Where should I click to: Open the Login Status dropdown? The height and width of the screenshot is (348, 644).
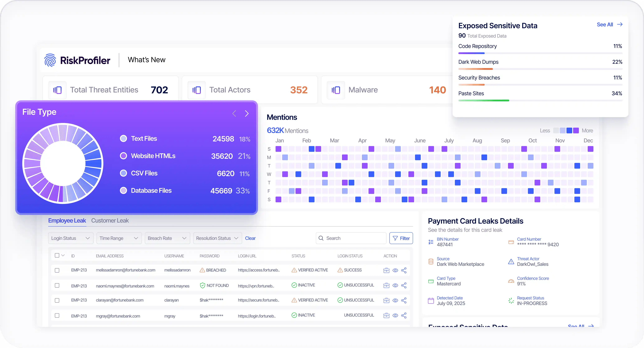coord(70,238)
